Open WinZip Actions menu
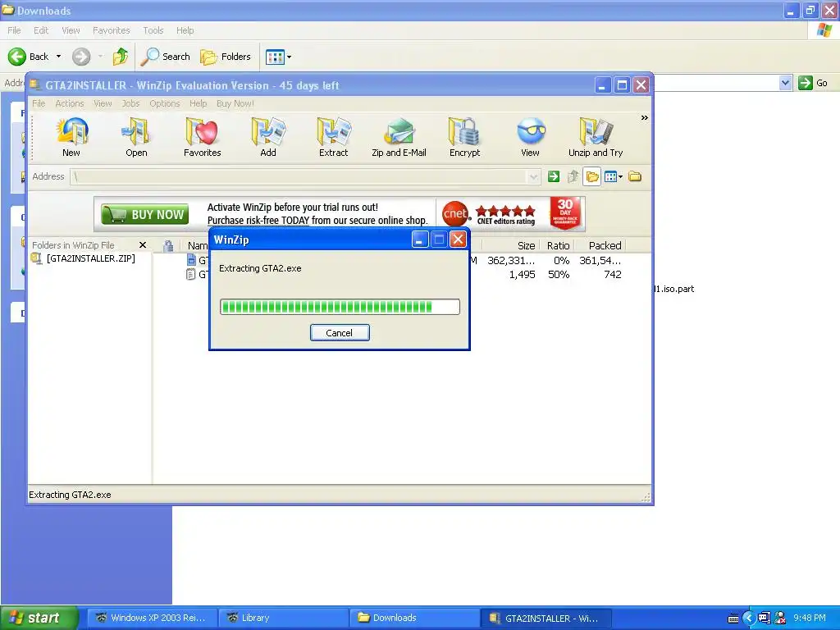Screen dimensions: 840x630 [x=70, y=103]
